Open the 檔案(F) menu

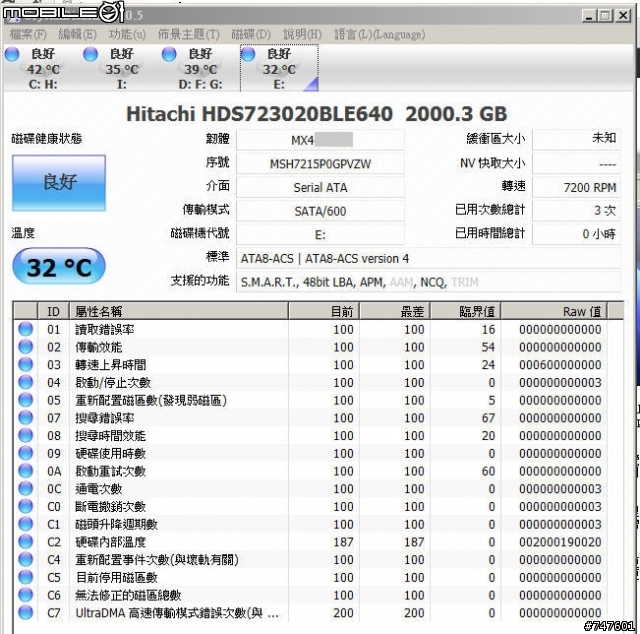click(28, 34)
